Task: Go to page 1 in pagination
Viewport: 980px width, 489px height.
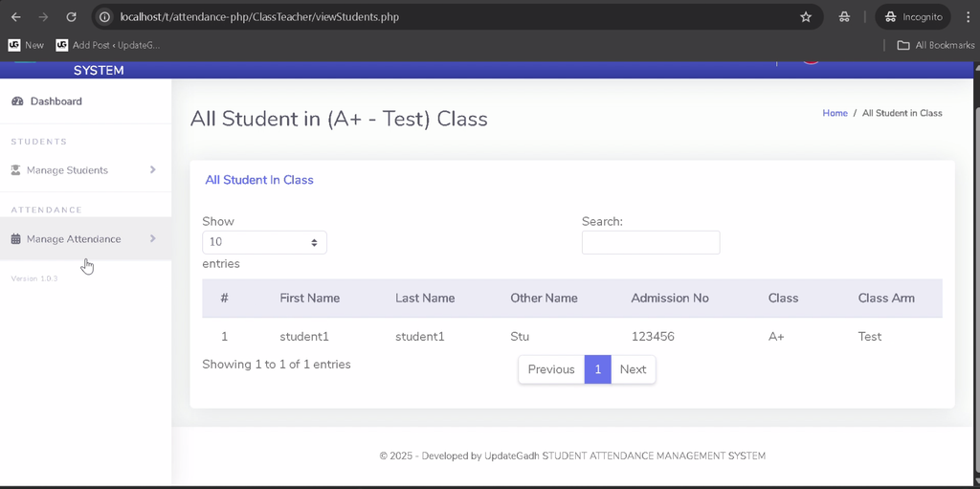Action: (x=597, y=369)
